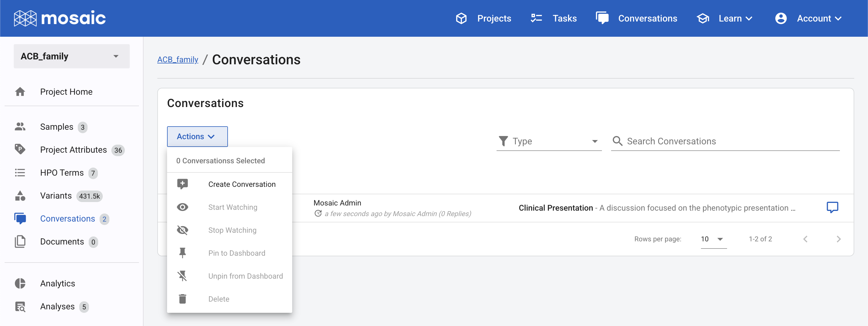
Task: Select Start Watching eye option
Action: point(232,207)
